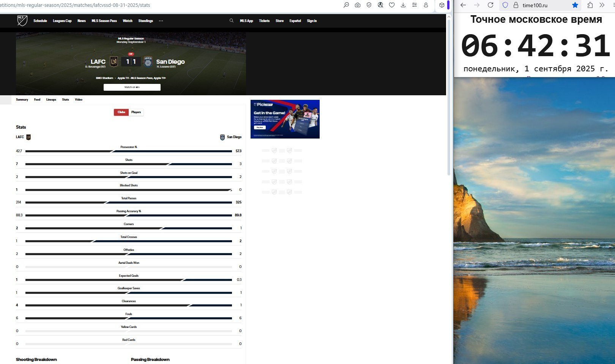Screen dimensions: 615x364
Task: Select the Clubs stats toggle
Action: click(121, 112)
